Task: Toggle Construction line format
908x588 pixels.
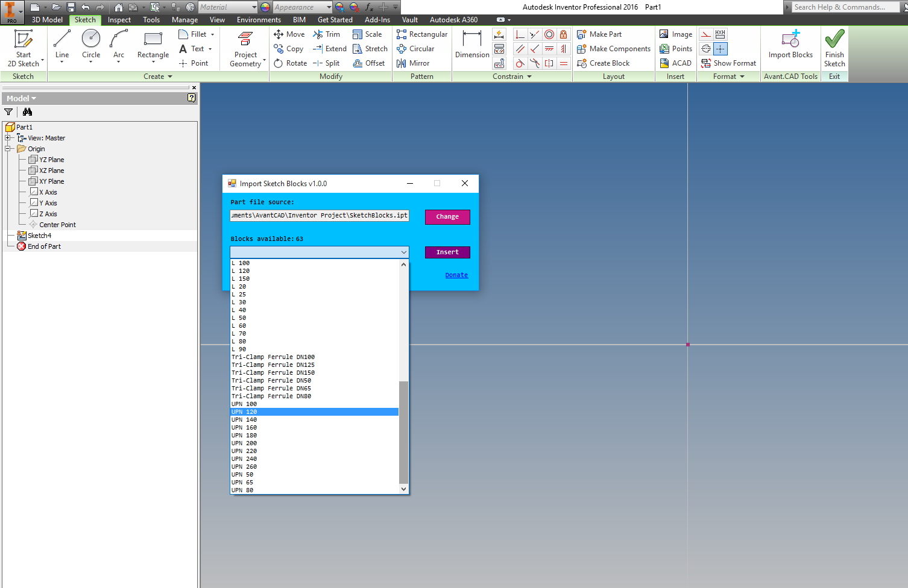Action: click(706, 34)
